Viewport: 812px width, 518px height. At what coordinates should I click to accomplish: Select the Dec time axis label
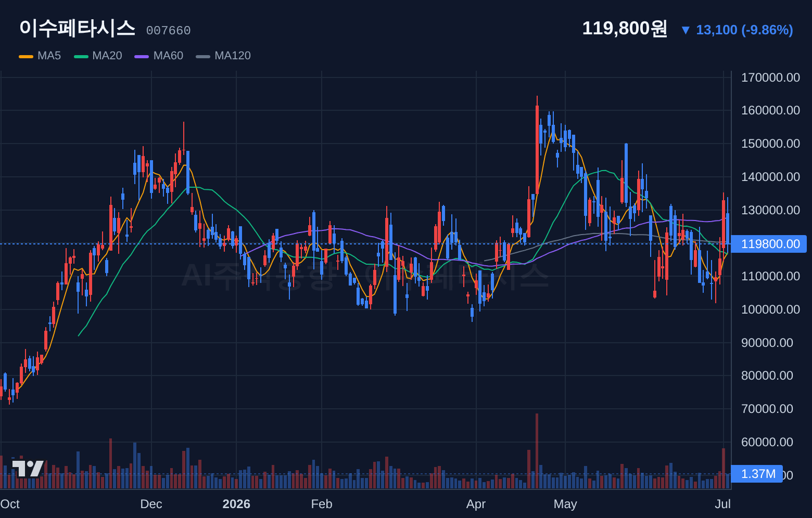click(151, 504)
